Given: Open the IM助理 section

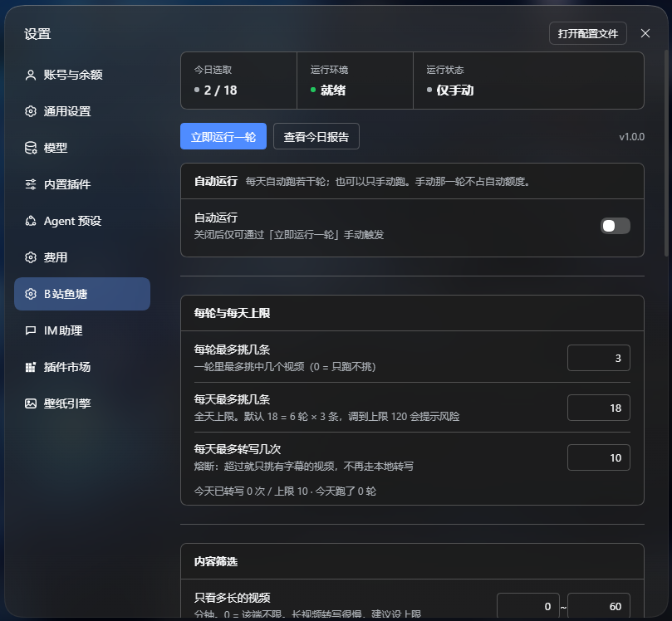Looking at the screenshot, I should pyautogui.click(x=82, y=330).
